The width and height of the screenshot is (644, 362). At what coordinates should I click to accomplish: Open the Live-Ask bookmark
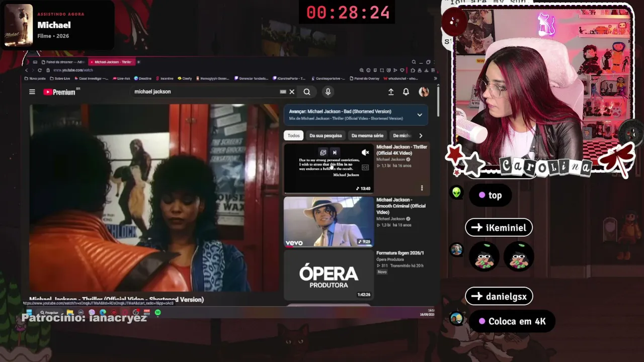click(x=122, y=78)
